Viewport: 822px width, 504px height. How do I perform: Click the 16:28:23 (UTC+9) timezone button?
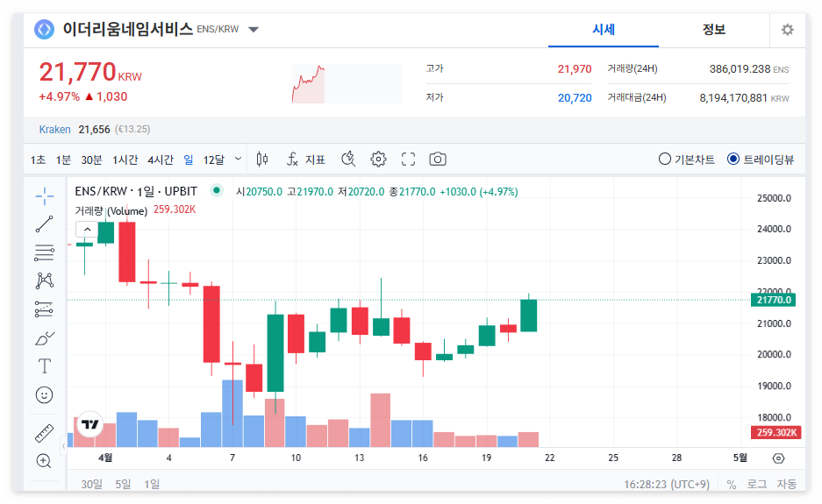[667, 484]
